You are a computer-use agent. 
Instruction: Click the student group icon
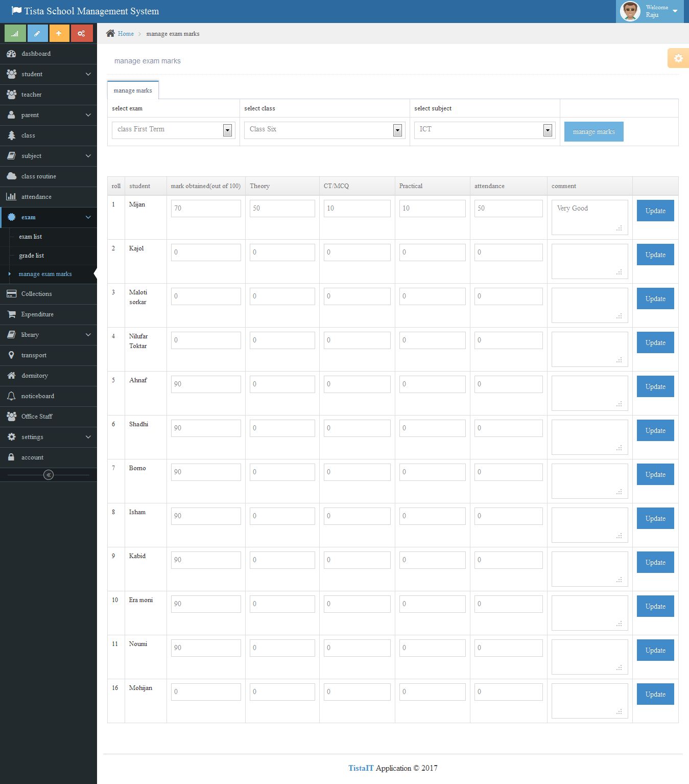(11, 74)
